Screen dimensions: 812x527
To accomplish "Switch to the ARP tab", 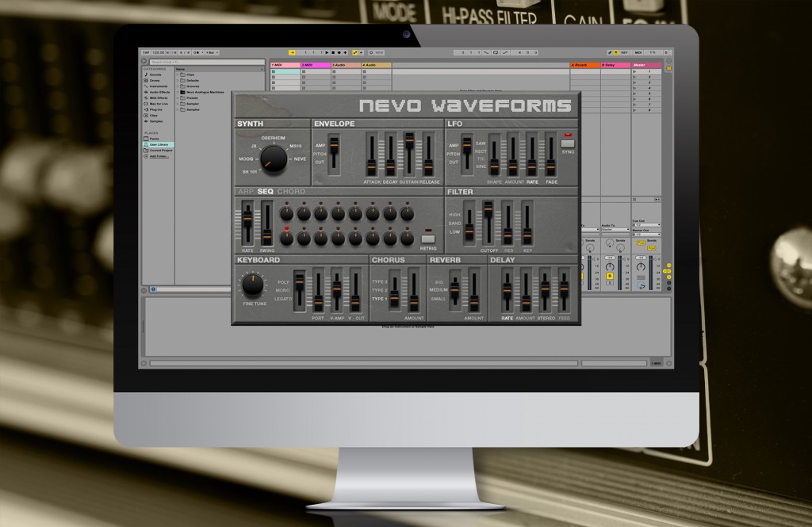I will tap(246, 192).
